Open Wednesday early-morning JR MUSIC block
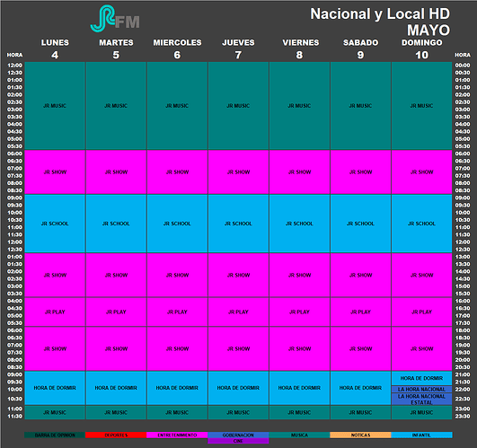Screen dimensions: 477x448 click(x=177, y=106)
